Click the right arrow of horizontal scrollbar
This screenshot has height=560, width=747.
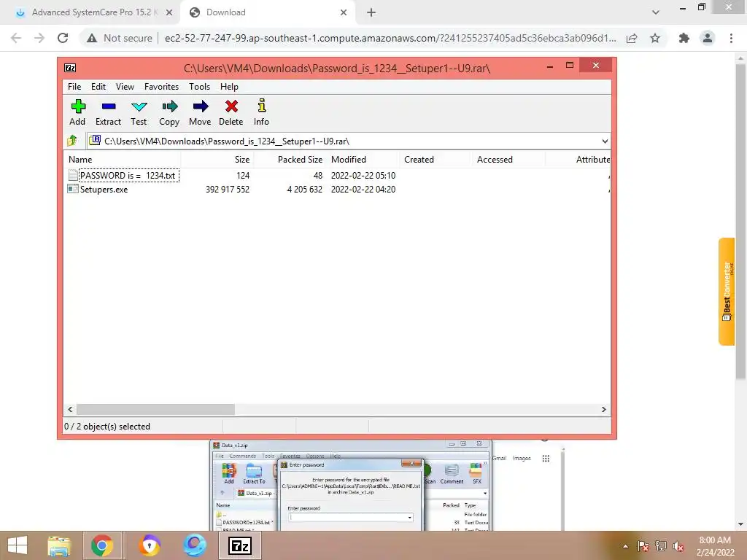[x=603, y=410]
